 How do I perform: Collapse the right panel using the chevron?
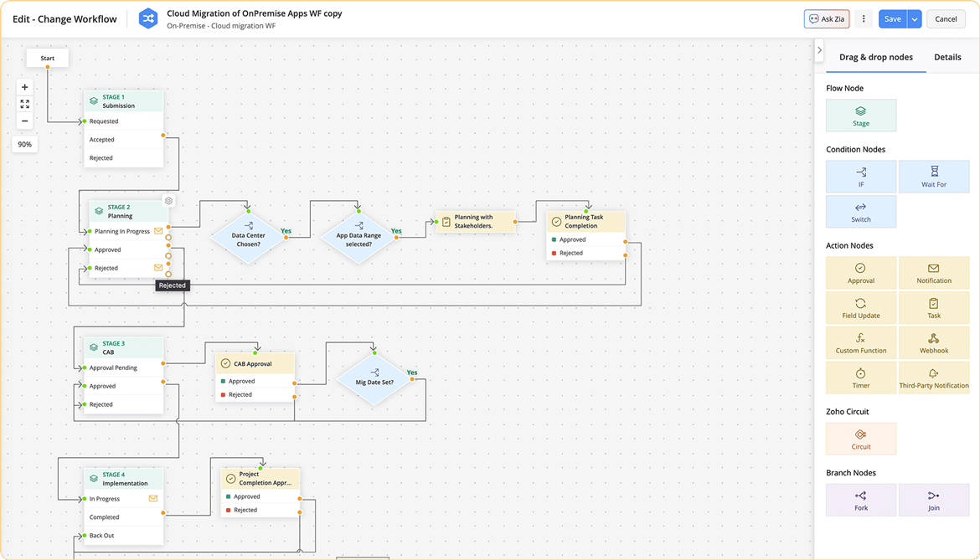pyautogui.click(x=819, y=49)
